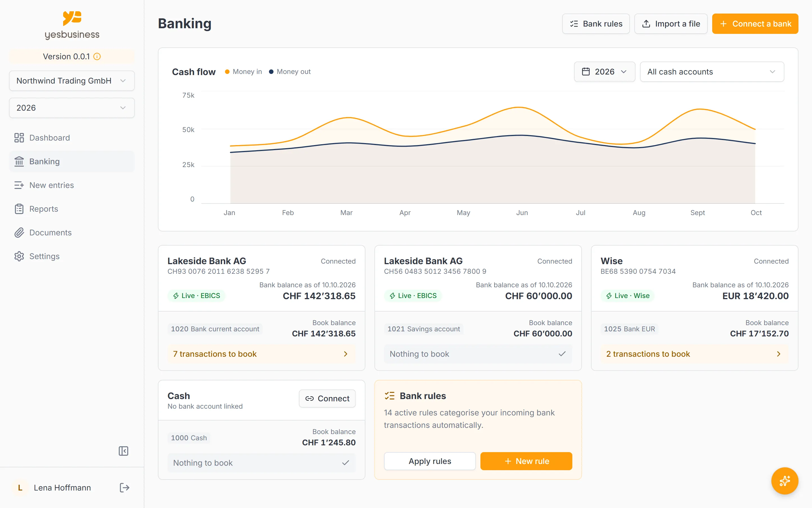Click the version info icon
Screen dimensions: 812x508
[x=97, y=56]
